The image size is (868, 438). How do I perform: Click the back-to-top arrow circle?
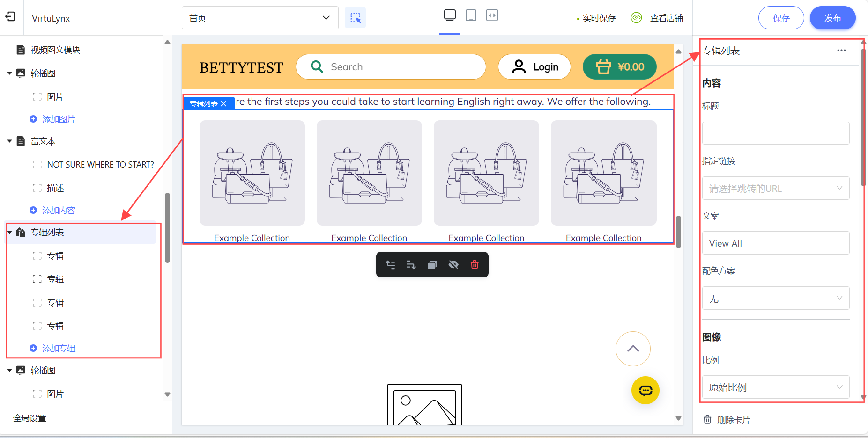click(633, 349)
